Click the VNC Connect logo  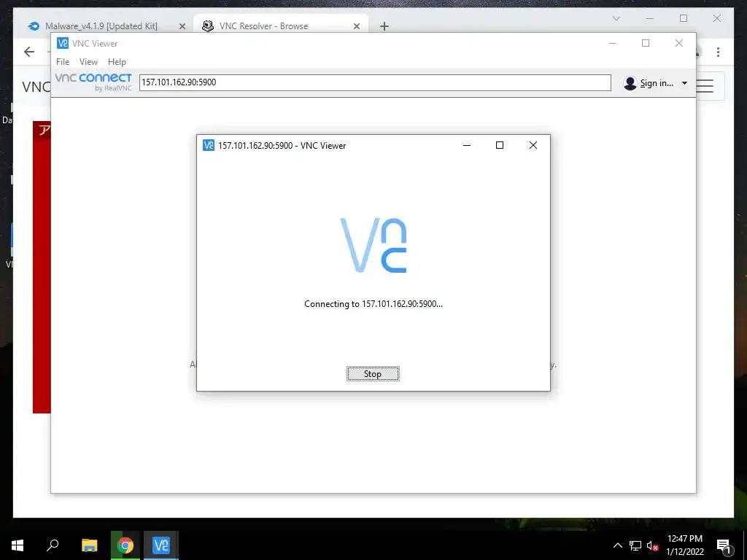[x=93, y=82]
